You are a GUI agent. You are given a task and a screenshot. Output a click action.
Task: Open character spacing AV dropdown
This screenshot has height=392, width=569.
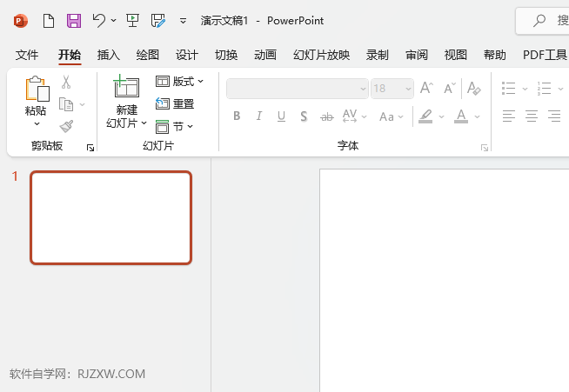[354, 116]
